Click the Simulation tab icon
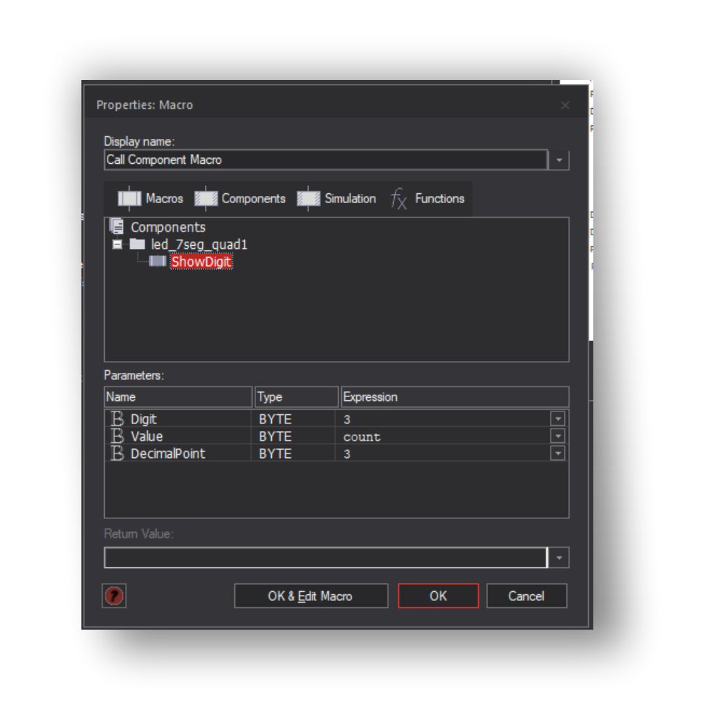This screenshot has height=728, width=704. 308,199
